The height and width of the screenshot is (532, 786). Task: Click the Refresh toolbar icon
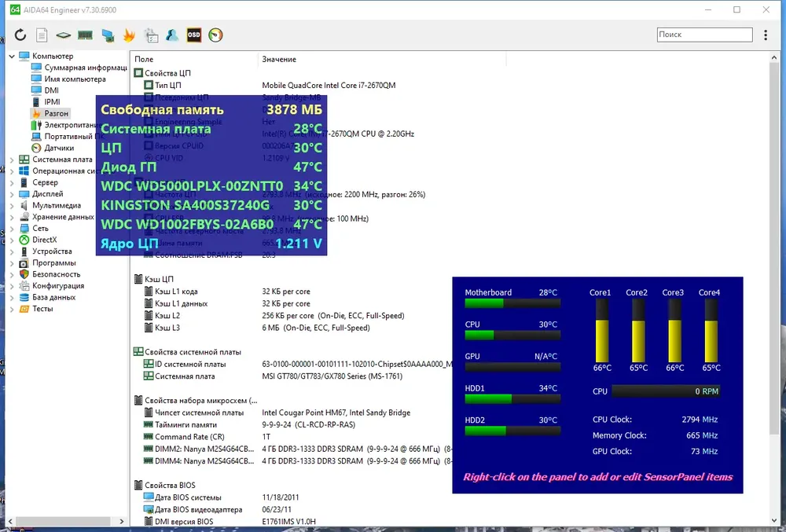pyautogui.click(x=20, y=35)
